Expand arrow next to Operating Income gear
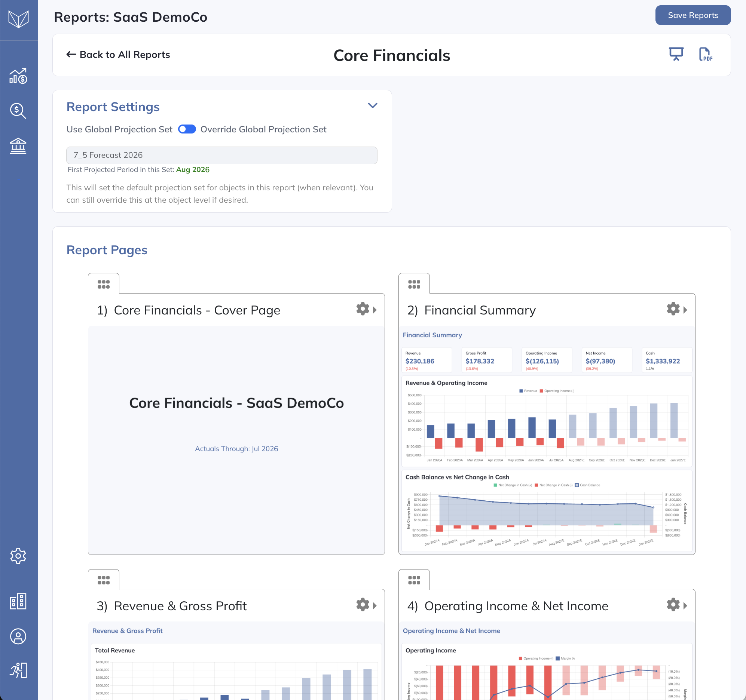 click(685, 605)
